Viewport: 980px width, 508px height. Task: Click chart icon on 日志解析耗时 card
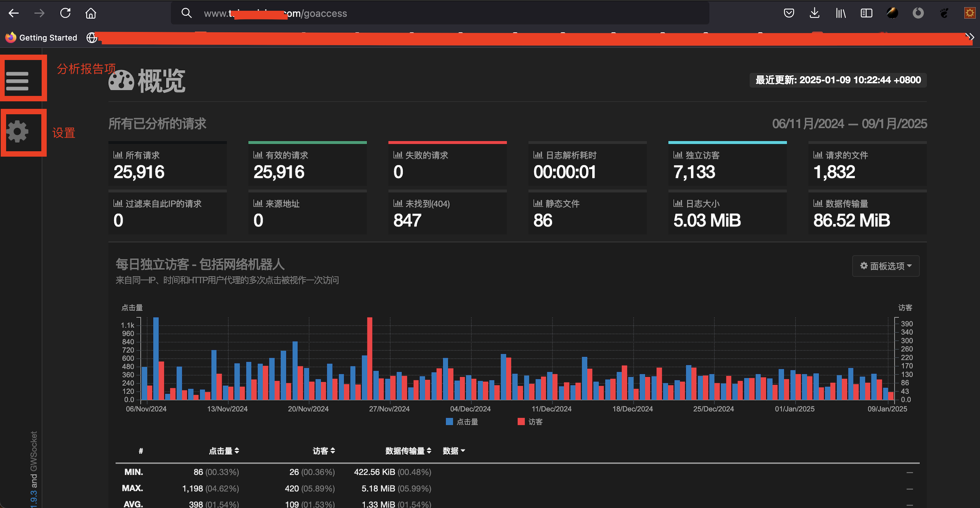538,155
